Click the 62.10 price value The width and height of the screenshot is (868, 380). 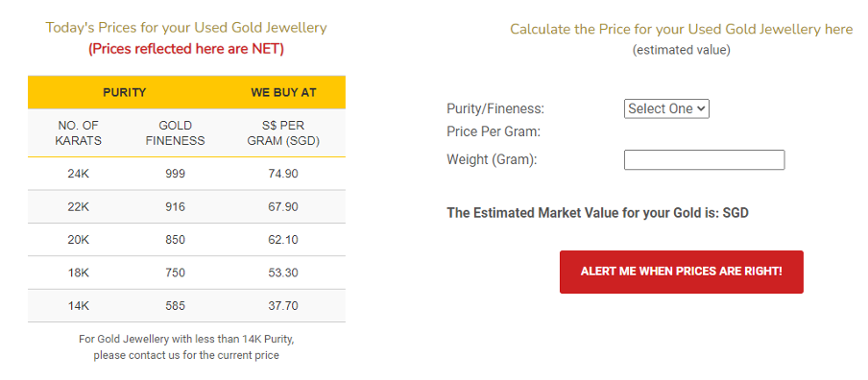pos(283,240)
